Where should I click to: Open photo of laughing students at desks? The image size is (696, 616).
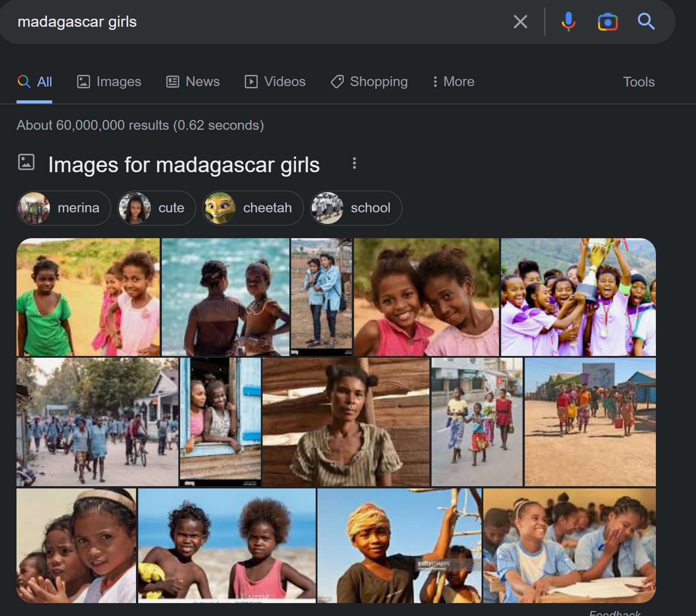(x=569, y=546)
